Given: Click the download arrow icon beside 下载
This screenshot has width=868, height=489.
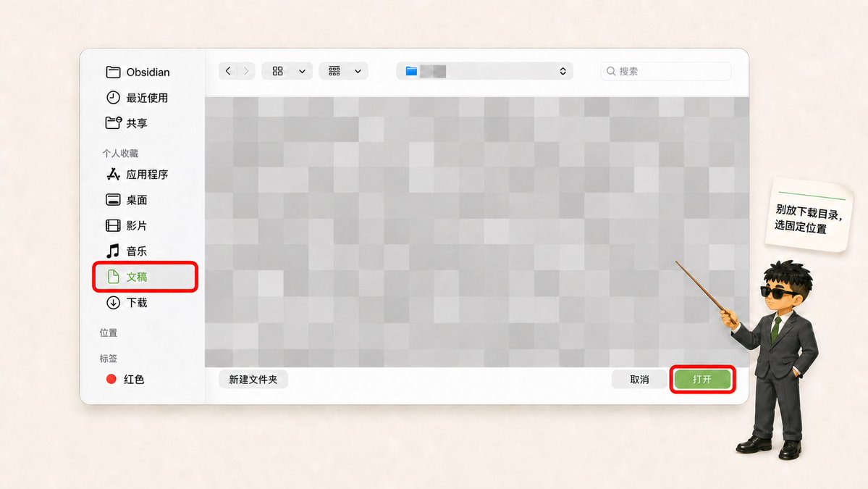Looking at the screenshot, I should pos(113,302).
